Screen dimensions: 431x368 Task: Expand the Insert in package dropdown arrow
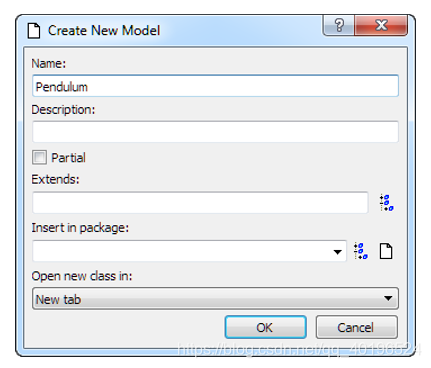click(x=337, y=252)
